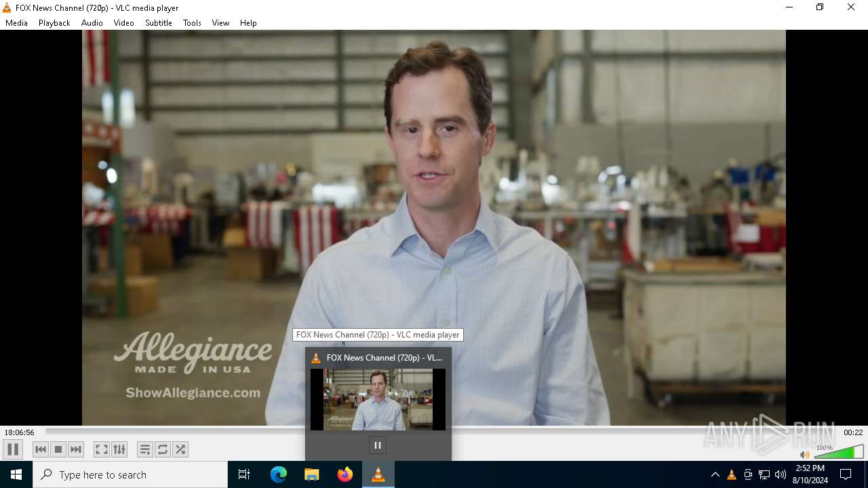868x488 pixels.
Task: Click the playback seek bar
Action: coord(441,432)
